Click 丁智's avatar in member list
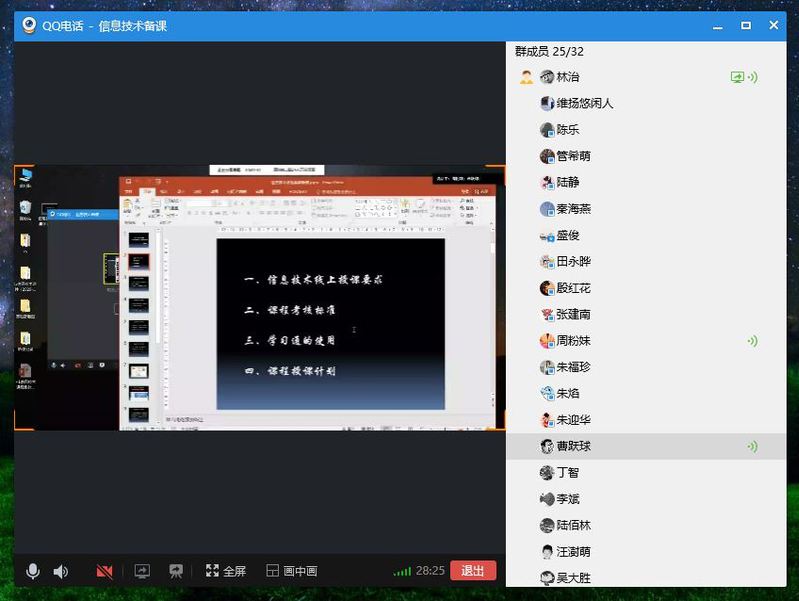 coord(547,473)
